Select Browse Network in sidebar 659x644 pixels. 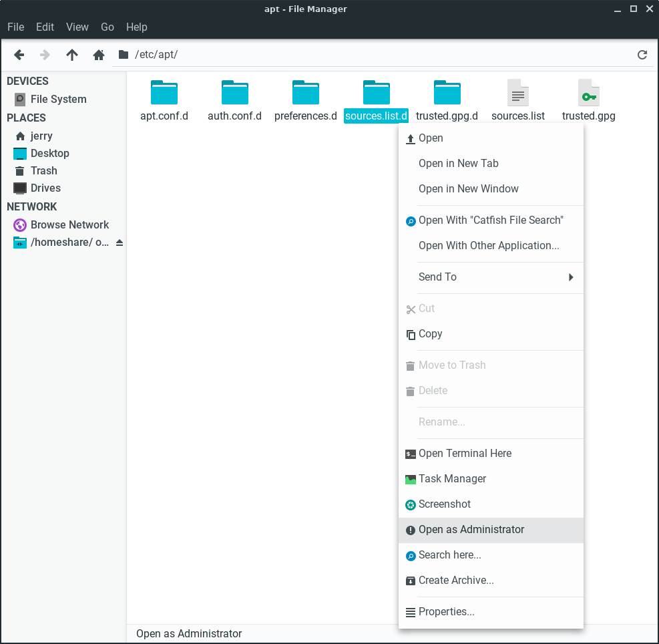point(69,224)
